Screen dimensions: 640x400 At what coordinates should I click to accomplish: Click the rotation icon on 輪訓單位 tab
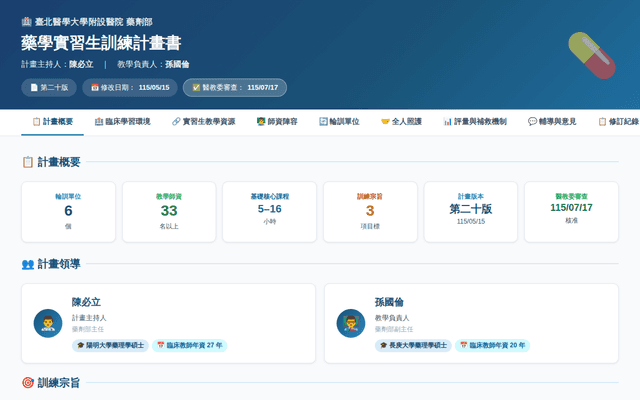tap(323, 122)
